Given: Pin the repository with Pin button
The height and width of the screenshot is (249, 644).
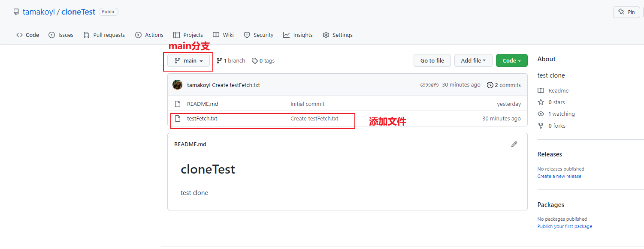Looking at the screenshot, I should pyautogui.click(x=626, y=12).
